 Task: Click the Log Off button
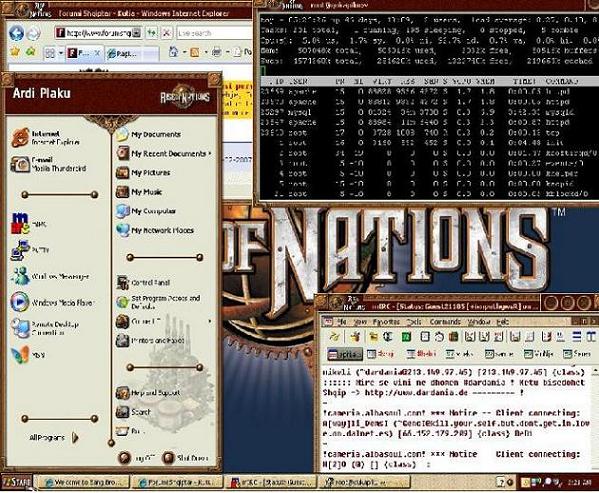[x=136, y=457]
